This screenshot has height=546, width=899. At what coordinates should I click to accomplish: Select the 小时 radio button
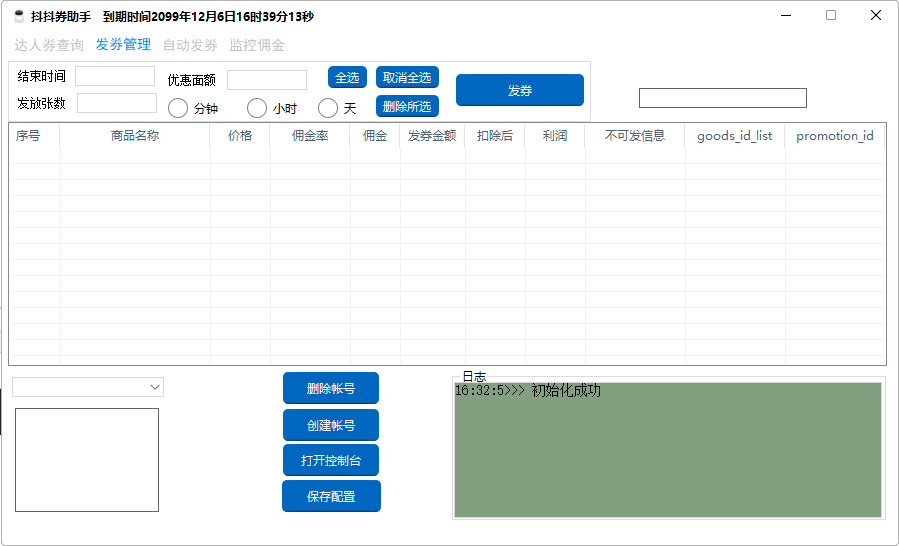point(257,108)
